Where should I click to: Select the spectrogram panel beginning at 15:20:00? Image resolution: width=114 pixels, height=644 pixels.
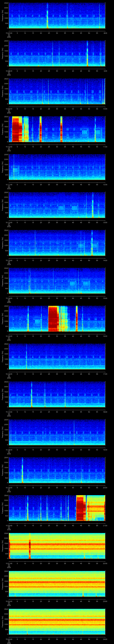pyautogui.click(x=57, y=508)
